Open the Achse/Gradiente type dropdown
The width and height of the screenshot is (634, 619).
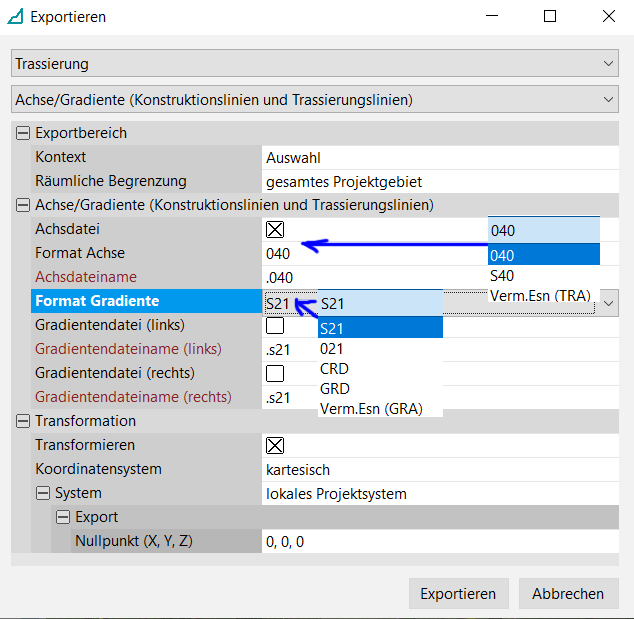(x=315, y=99)
